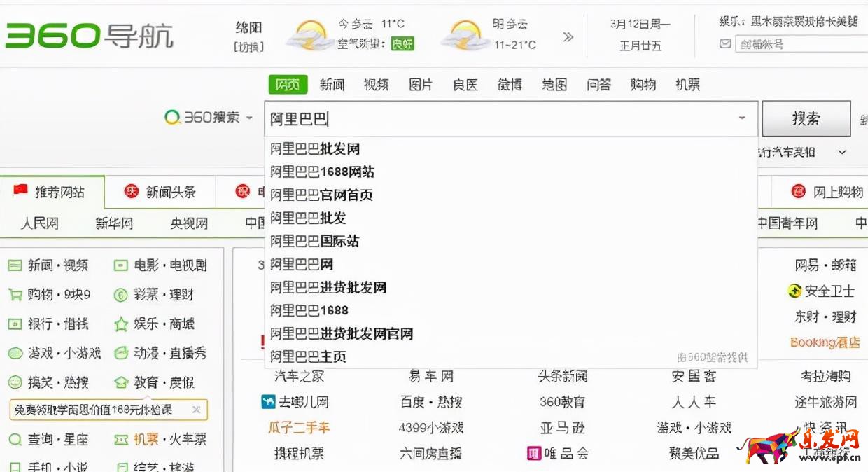Open the 网易·邮箱 link

[825, 265]
